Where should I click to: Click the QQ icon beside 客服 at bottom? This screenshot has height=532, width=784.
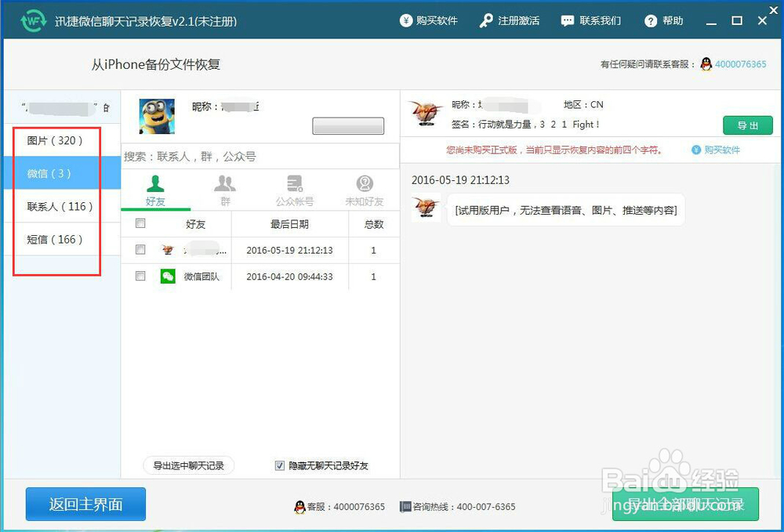[x=299, y=507]
